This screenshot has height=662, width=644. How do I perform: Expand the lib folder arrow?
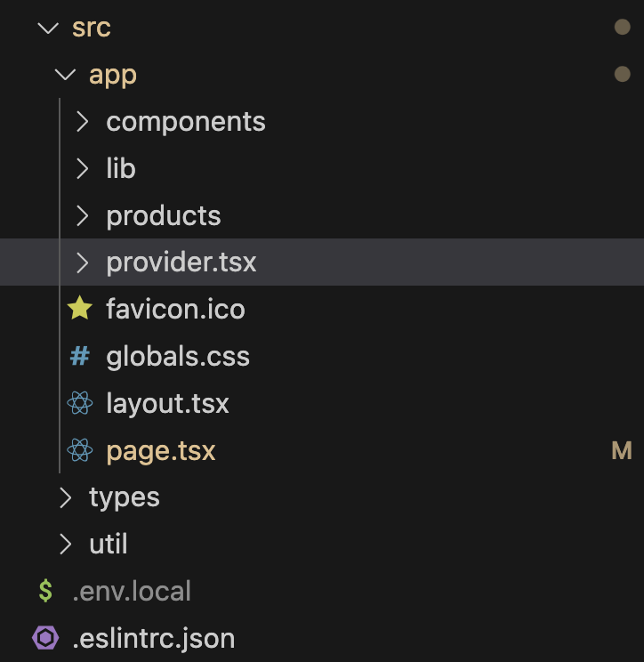click(83, 168)
